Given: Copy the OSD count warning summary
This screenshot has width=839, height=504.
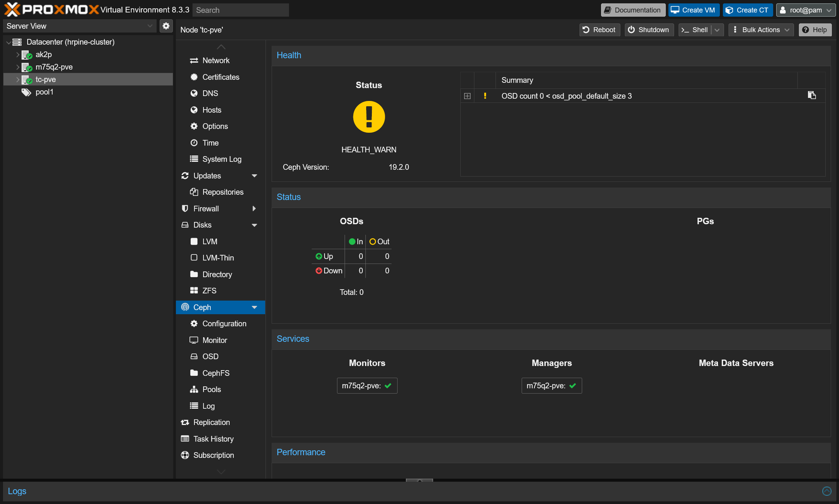Looking at the screenshot, I should [812, 95].
